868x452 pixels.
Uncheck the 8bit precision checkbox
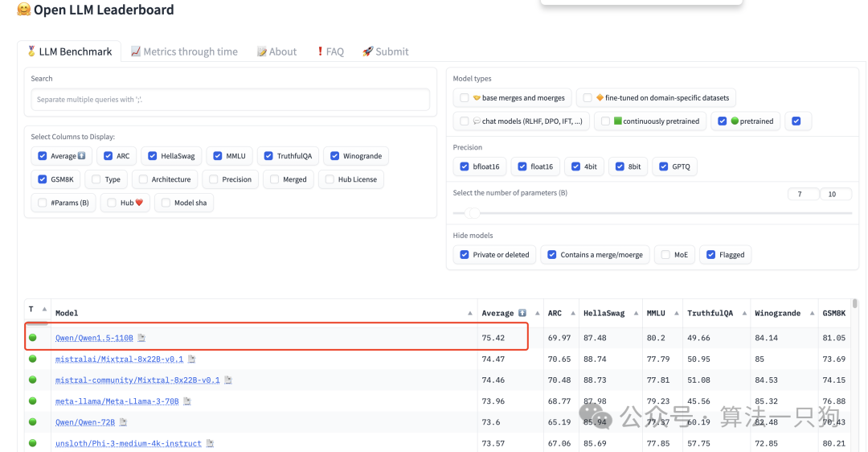(x=620, y=166)
